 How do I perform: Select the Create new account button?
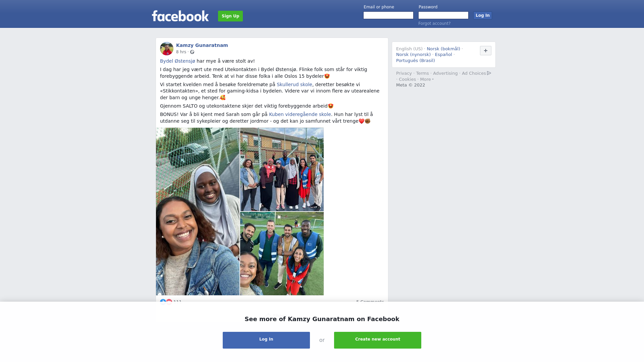click(x=378, y=340)
